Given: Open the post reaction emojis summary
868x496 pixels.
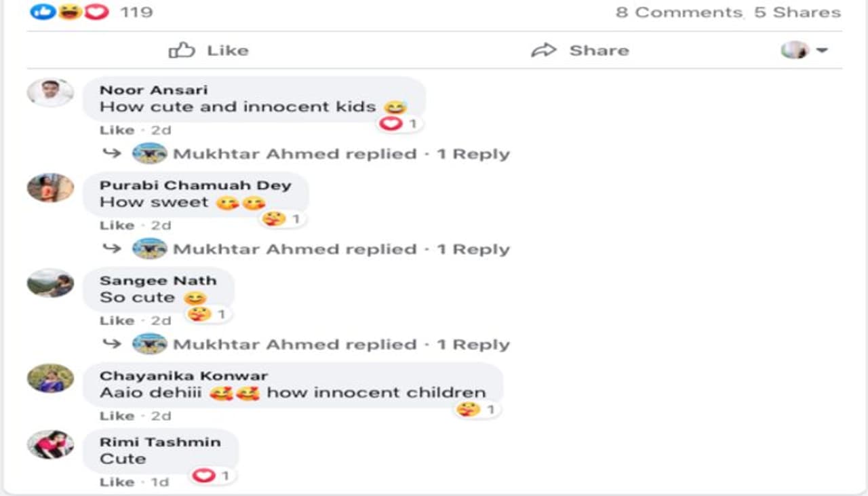Looking at the screenshot, I should pos(69,12).
